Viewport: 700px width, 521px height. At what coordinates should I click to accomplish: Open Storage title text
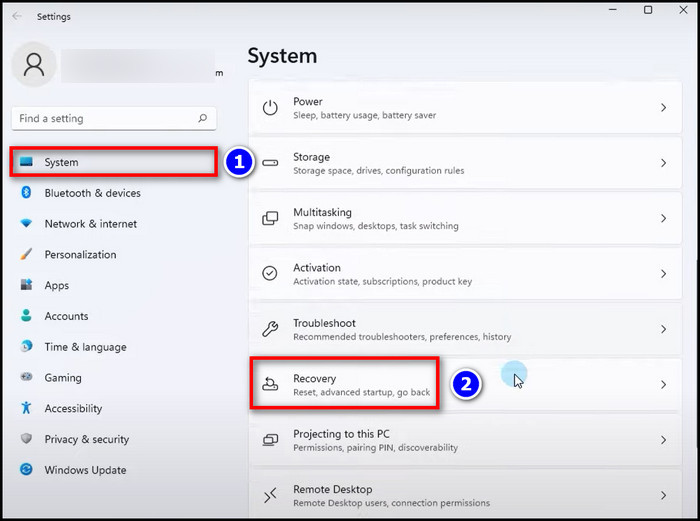pos(312,157)
